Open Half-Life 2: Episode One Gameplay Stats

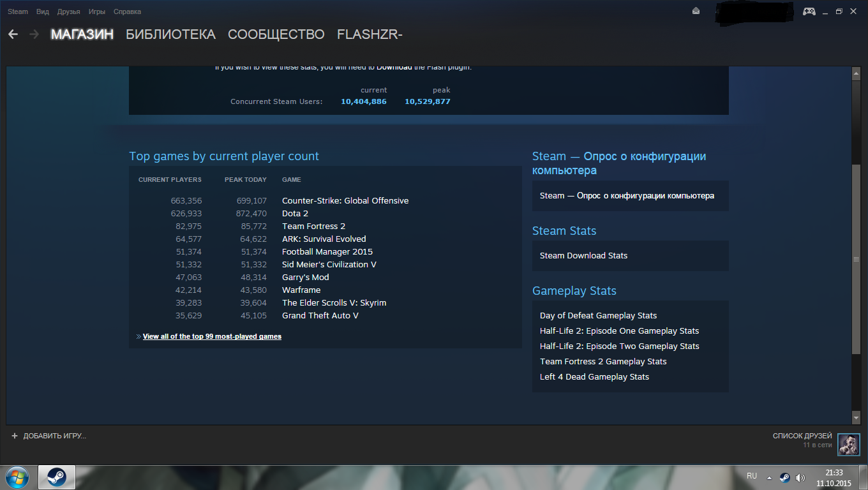[x=619, y=331]
